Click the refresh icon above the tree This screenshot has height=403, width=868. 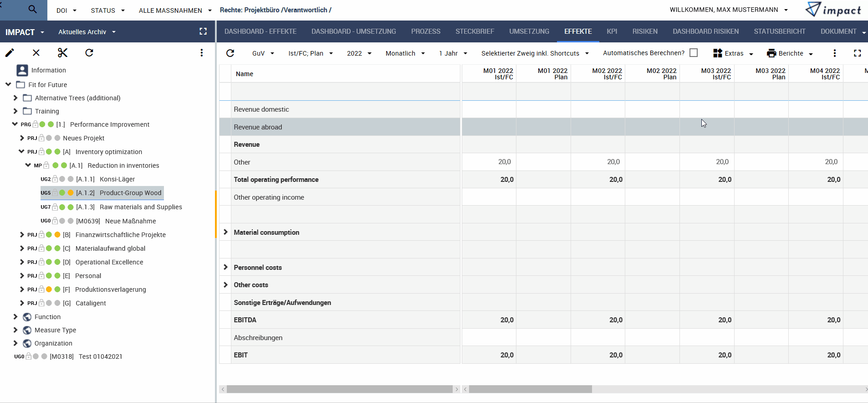coord(89,53)
